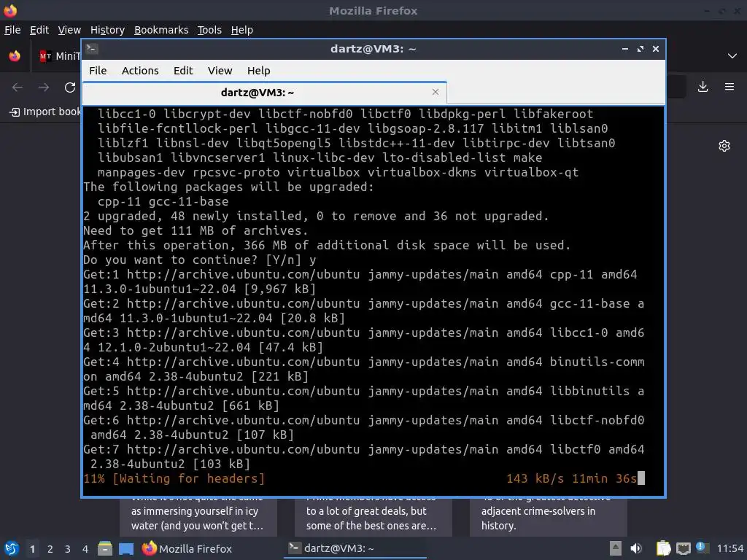Click the icy water article card in Firefox
The image size is (747, 560).
[198, 517]
